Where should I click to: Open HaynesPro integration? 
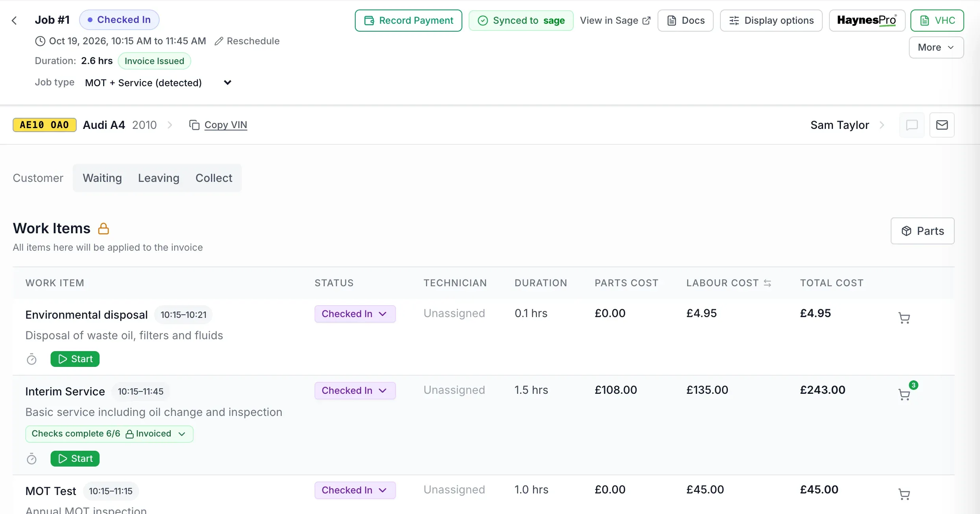click(x=867, y=21)
